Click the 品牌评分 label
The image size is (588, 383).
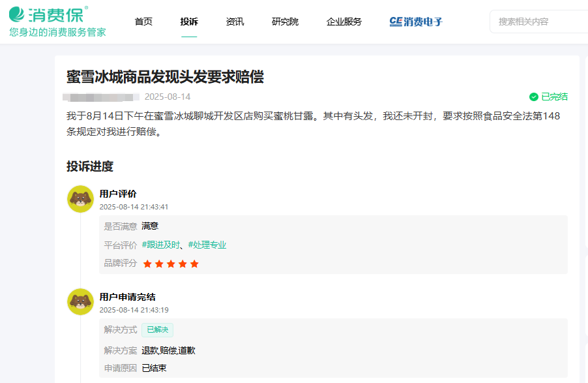(x=121, y=263)
